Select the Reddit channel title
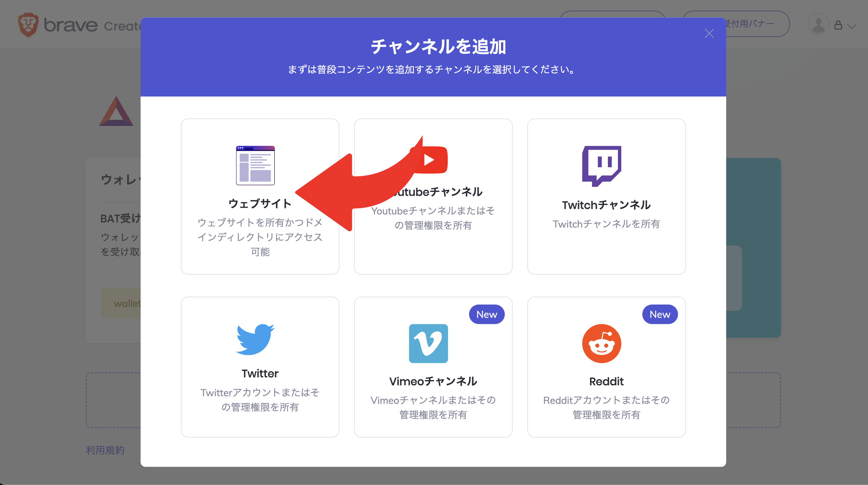Screen dimensions: 868x485 click(x=606, y=381)
